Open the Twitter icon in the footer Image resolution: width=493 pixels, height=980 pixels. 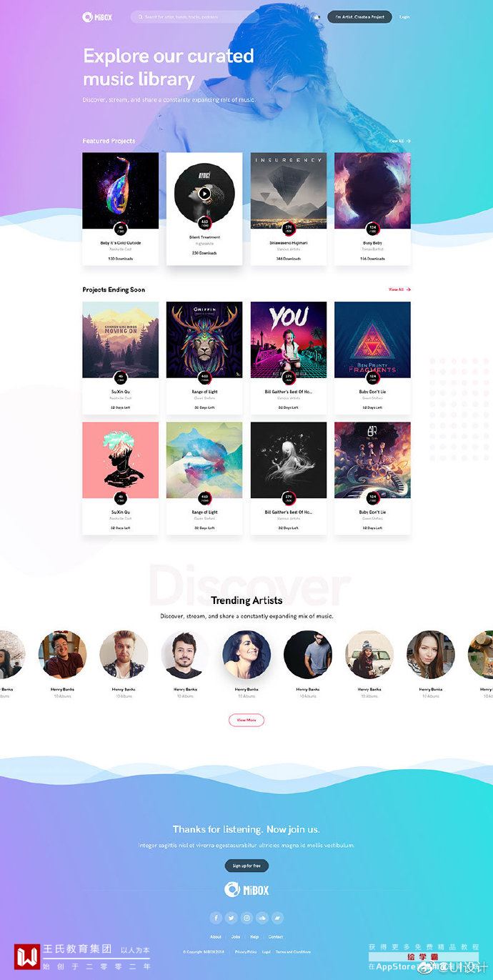point(231,918)
